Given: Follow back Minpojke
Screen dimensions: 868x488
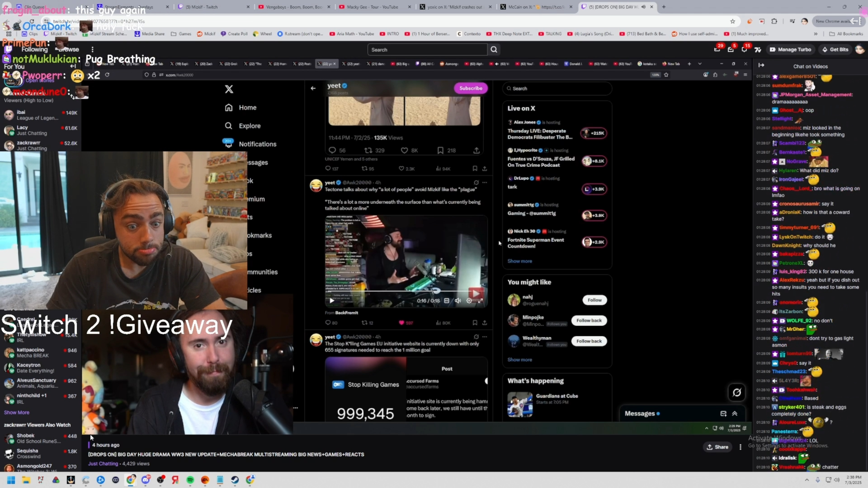Looking at the screenshot, I should [589, 320].
